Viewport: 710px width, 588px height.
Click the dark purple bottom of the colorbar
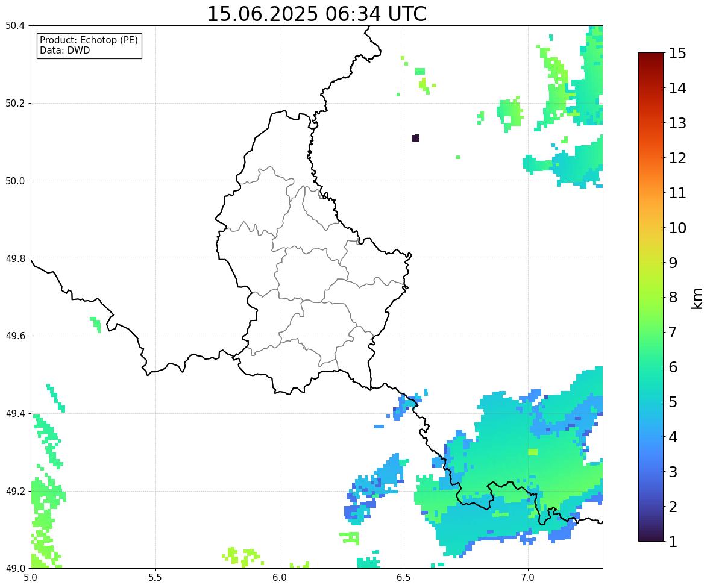(651, 538)
